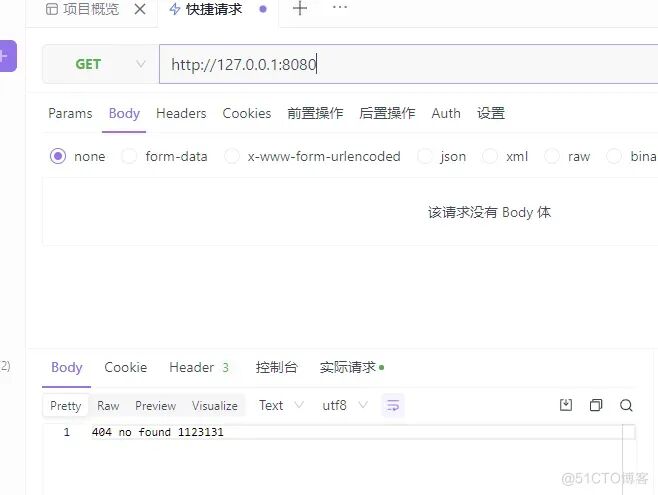The image size is (658, 495).
Task: Open the Auth tab
Action: click(446, 113)
